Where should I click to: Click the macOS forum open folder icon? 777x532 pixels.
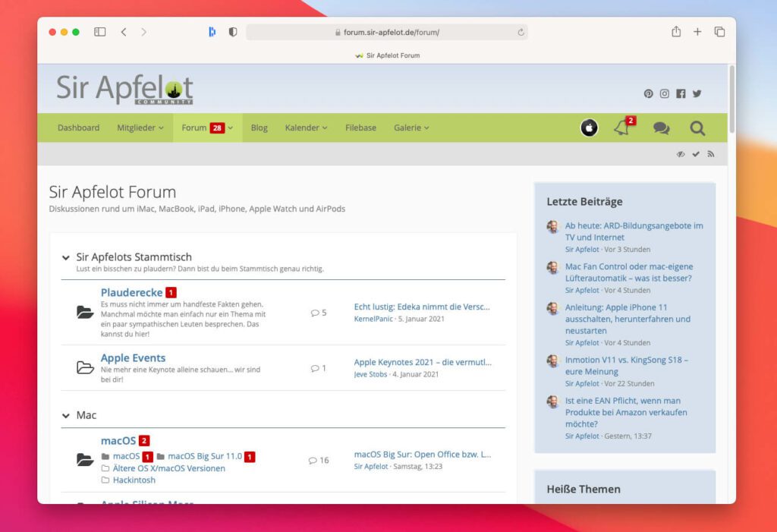85,460
